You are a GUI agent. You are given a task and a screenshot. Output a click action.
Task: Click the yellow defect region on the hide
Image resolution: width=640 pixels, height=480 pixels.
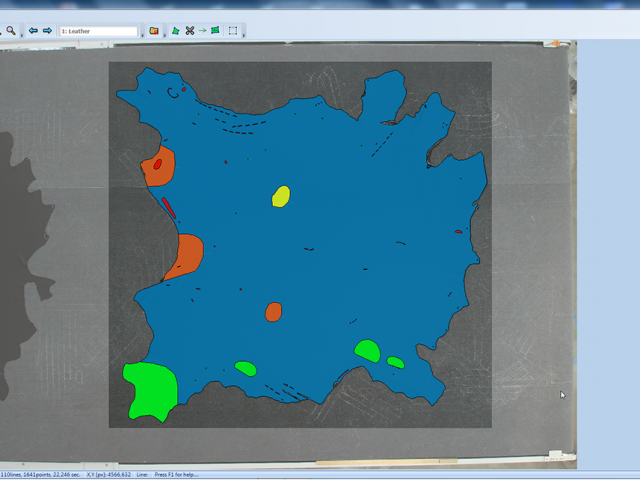click(x=281, y=196)
